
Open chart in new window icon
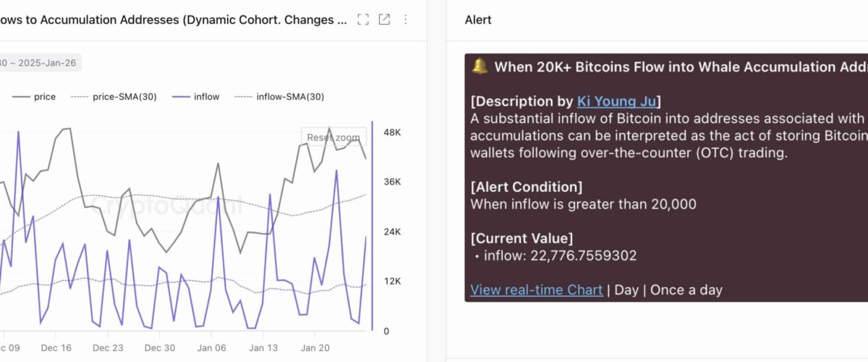(384, 20)
